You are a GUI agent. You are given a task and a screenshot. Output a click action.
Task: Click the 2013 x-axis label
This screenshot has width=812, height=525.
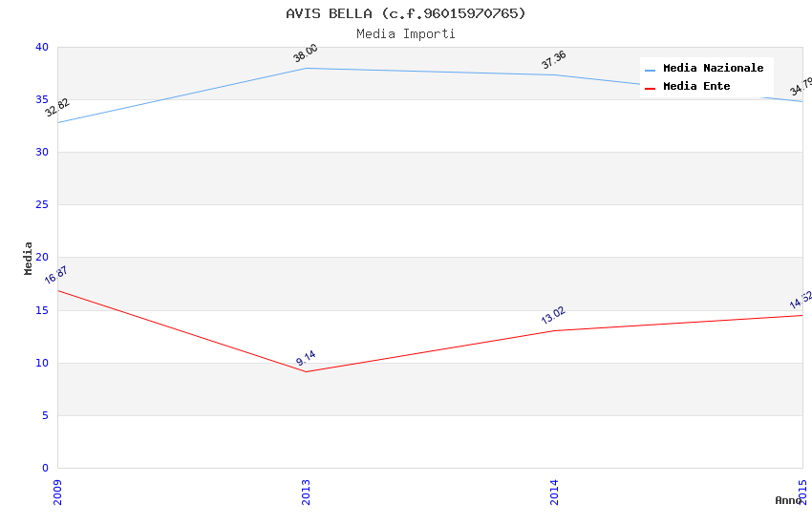(x=306, y=492)
